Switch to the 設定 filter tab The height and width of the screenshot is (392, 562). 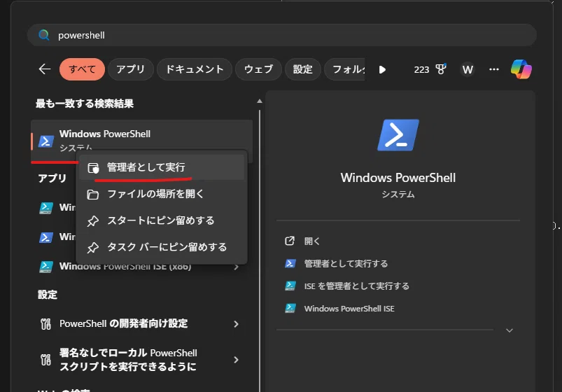(303, 69)
